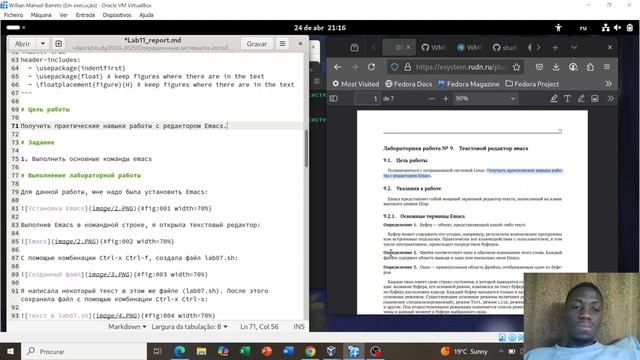This screenshot has width=640, height=360.
Task: Open the Ver menu
Action: [x=63, y=15]
